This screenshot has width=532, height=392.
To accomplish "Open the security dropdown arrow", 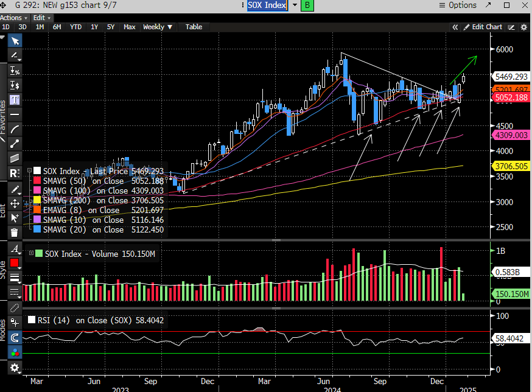I will coord(295,5).
